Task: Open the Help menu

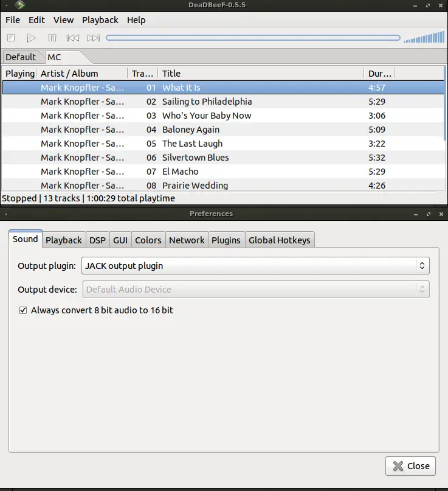Action: (136, 20)
